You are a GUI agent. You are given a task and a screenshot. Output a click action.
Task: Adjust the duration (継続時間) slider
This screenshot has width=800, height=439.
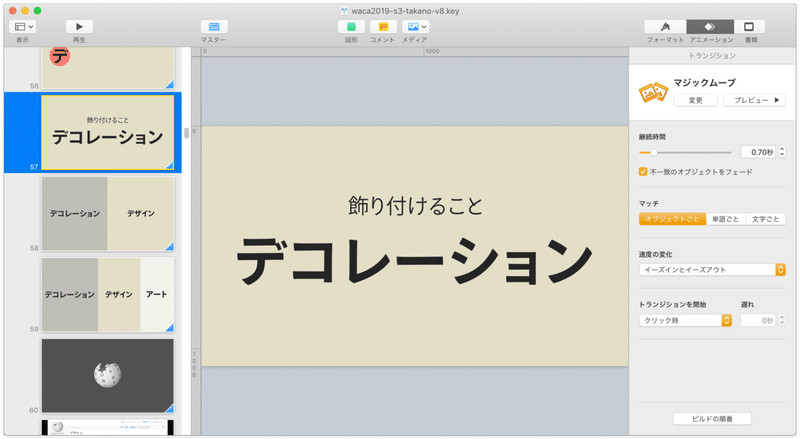click(x=685, y=152)
